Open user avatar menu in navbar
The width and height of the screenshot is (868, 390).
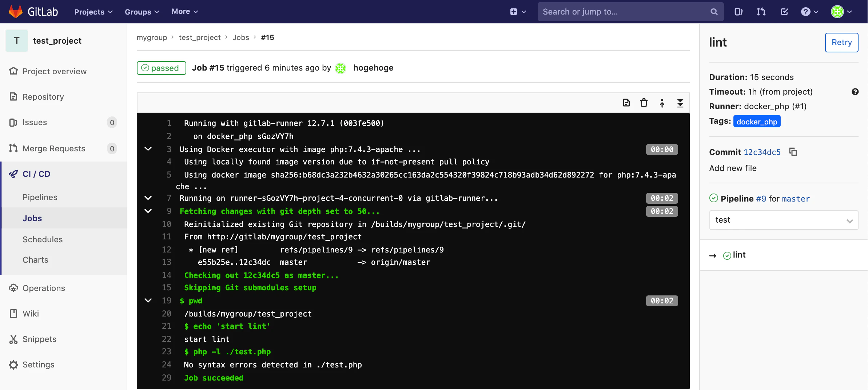pyautogui.click(x=841, y=12)
